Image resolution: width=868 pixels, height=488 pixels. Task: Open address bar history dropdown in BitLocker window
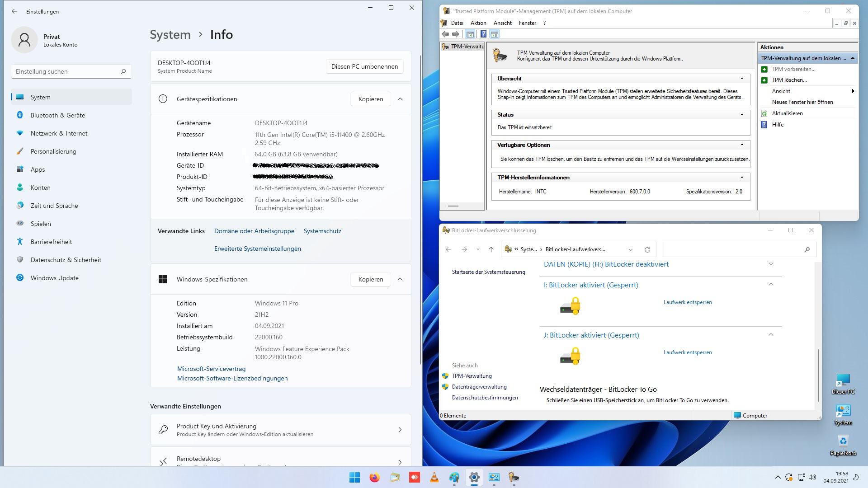(x=630, y=249)
